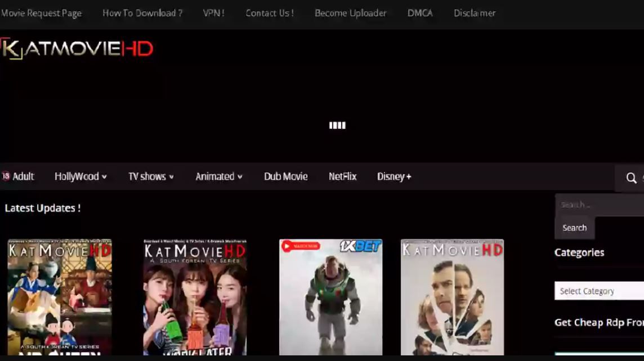Image resolution: width=644 pixels, height=361 pixels.
Task: Open the Lightyear astronaut movie poster
Action: pos(330,297)
